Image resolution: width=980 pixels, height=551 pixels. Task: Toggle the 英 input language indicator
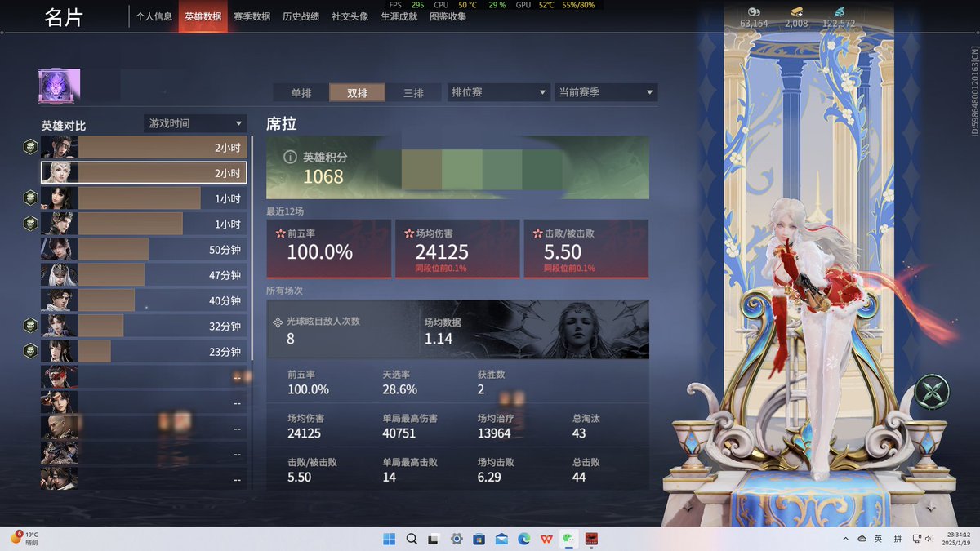(x=878, y=539)
